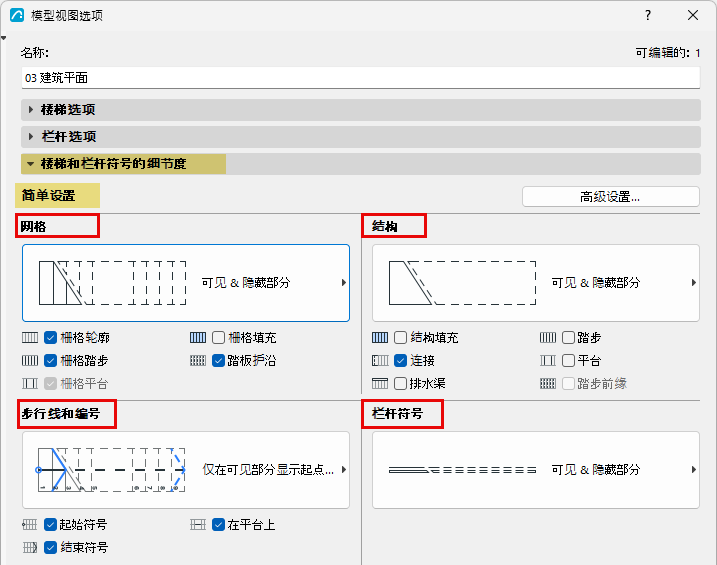Check the 排水渠 checkbox
This screenshot has height=565, width=717.
click(x=400, y=384)
